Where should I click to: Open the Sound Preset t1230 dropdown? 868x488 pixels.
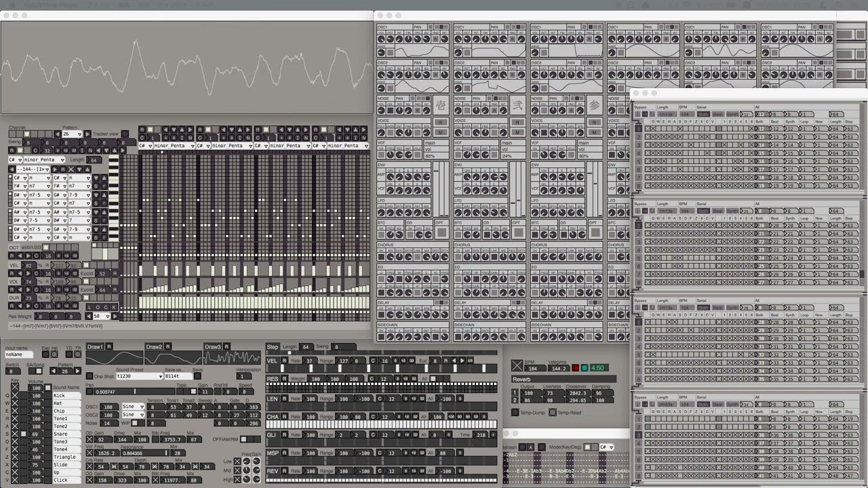(x=139, y=376)
